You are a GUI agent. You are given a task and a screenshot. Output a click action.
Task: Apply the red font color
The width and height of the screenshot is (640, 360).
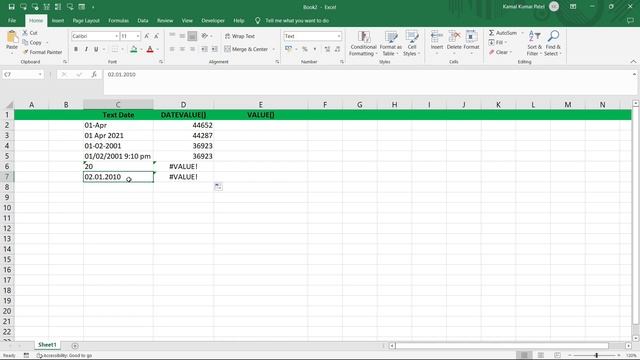click(150, 49)
